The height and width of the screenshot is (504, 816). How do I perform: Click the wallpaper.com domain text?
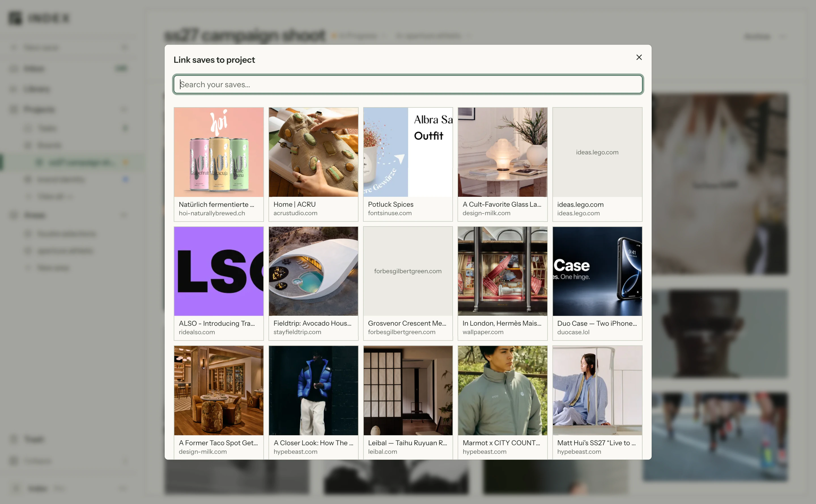(483, 332)
